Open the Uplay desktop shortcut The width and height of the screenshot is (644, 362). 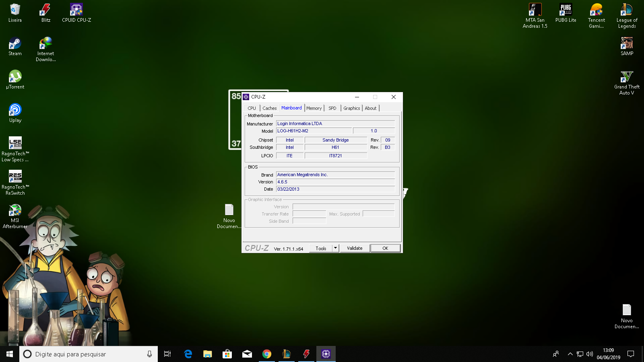(15, 113)
